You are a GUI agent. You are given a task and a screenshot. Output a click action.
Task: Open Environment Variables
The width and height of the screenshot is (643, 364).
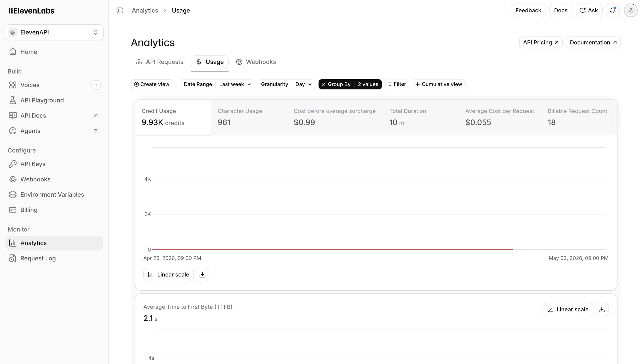click(54, 195)
